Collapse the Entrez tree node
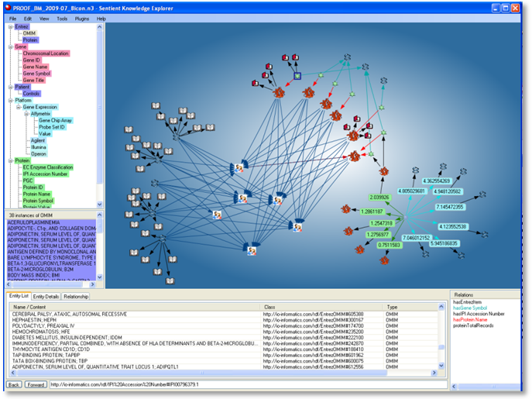 point(11,26)
